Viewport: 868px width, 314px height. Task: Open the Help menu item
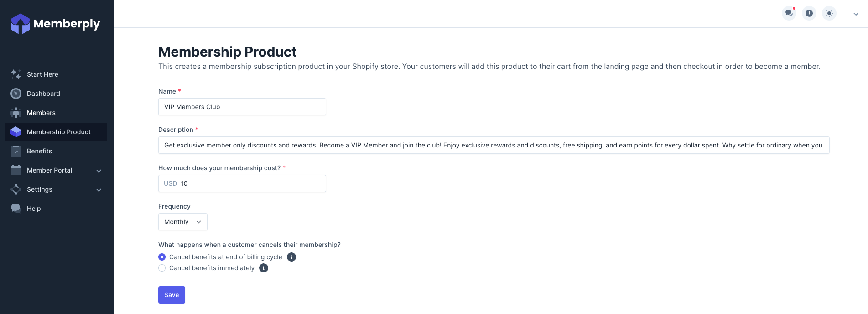pos(33,209)
